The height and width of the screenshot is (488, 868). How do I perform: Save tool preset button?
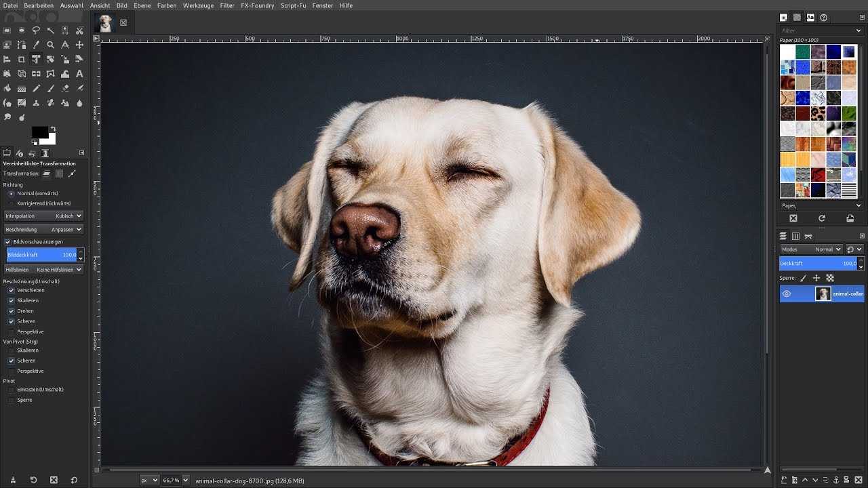pos(13,480)
